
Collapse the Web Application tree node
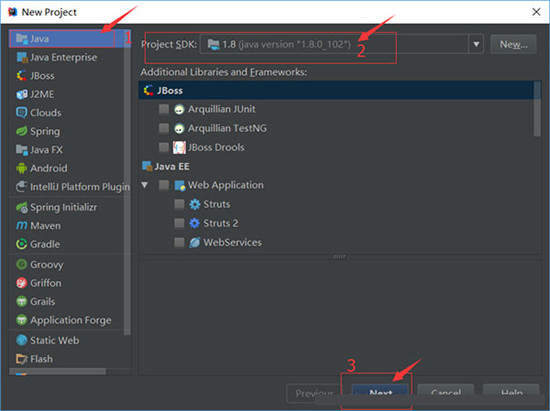[145, 185]
